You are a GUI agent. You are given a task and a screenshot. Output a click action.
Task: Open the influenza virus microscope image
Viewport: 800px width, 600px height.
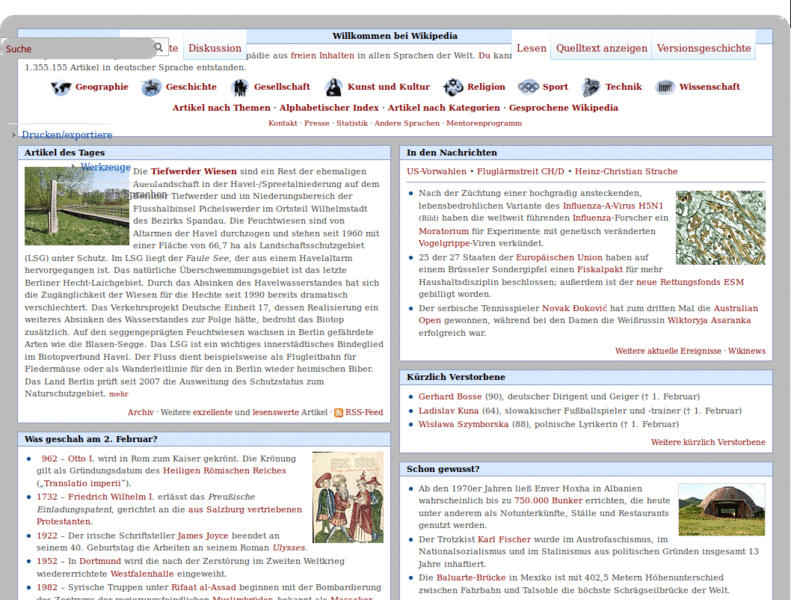pyautogui.click(x=720, y=228)
